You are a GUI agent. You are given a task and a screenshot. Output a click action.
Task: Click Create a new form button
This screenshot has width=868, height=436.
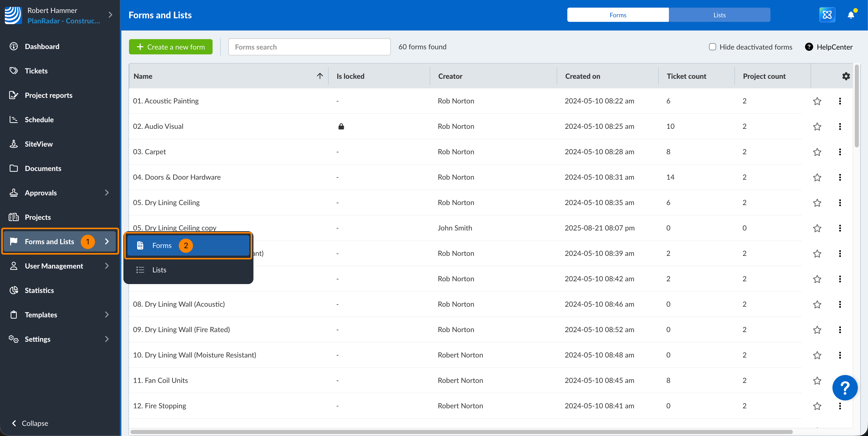coord(170,47)
